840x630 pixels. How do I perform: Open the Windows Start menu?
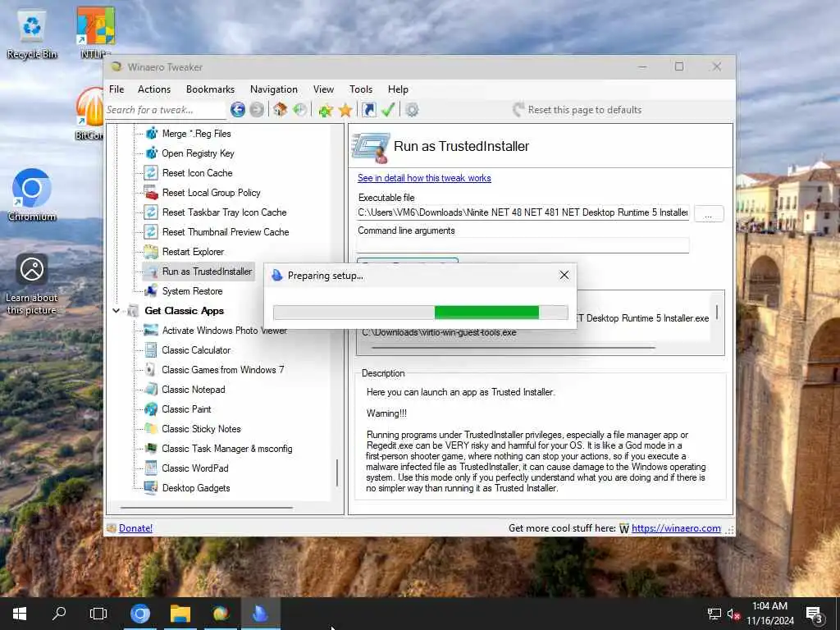(x=20, y=614)
